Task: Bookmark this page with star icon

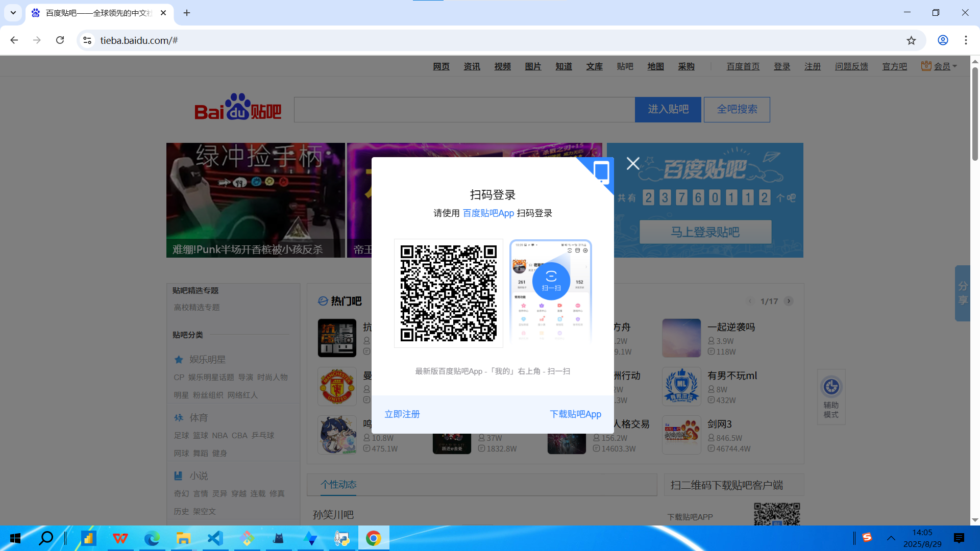Action: click(911, 40)
